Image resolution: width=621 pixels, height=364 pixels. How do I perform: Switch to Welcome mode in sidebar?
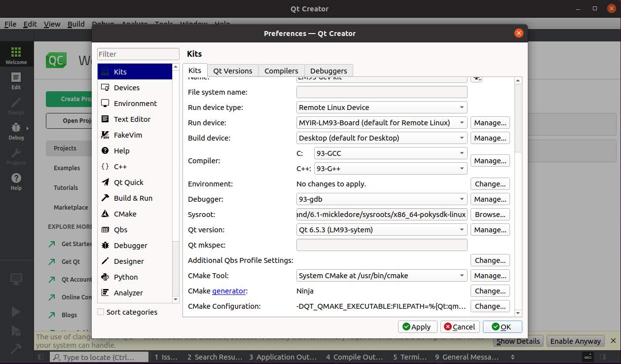[x=16, y=56]
